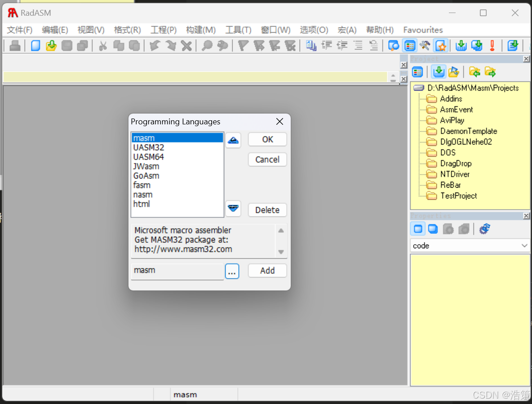Open the 文件(F) menu
Viewport: 532px width, 404px height.
pyautogui.click(x=20, y=30)
